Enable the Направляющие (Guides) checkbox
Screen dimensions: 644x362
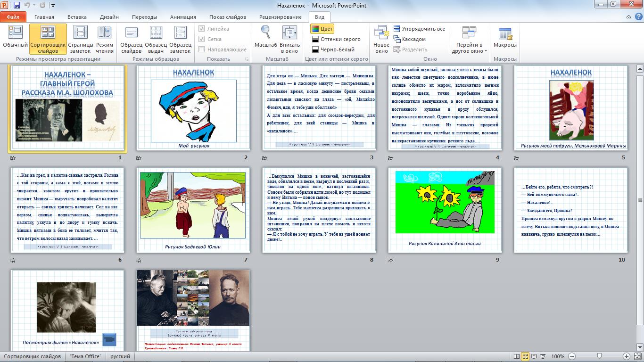click(x=202, y=49)
